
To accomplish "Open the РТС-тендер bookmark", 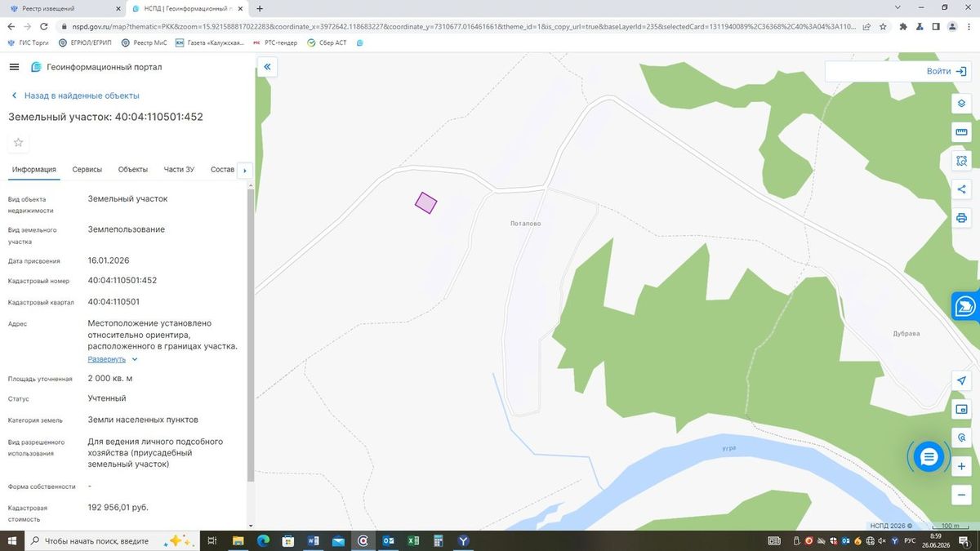I will (x=275, y=42).
